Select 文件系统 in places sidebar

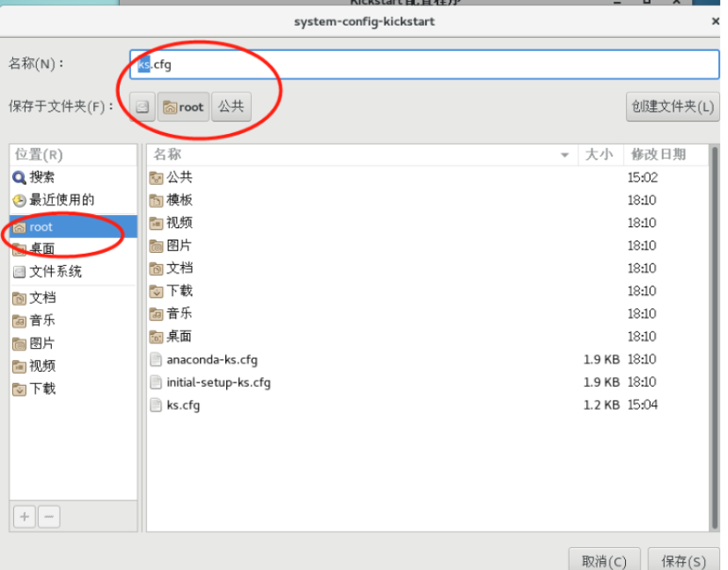click(73, 271)
